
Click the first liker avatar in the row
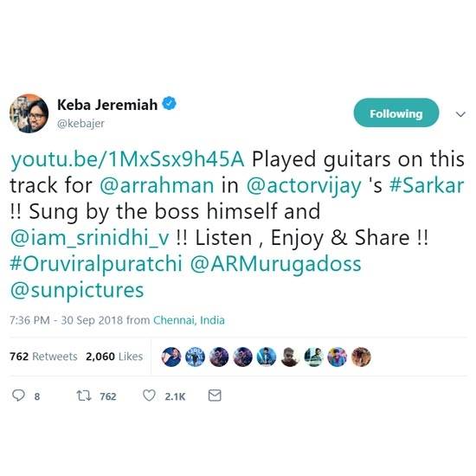[171, 357]
